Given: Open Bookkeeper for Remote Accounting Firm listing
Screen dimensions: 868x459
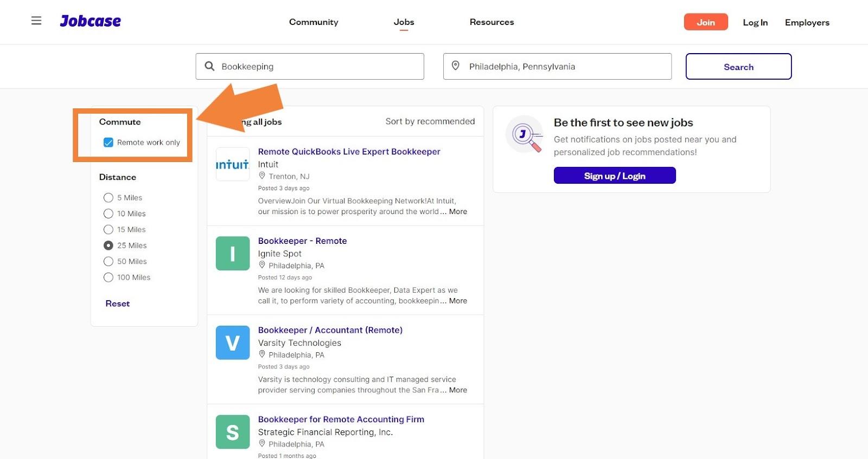Looking at the screenshot, I should [341, 419].
